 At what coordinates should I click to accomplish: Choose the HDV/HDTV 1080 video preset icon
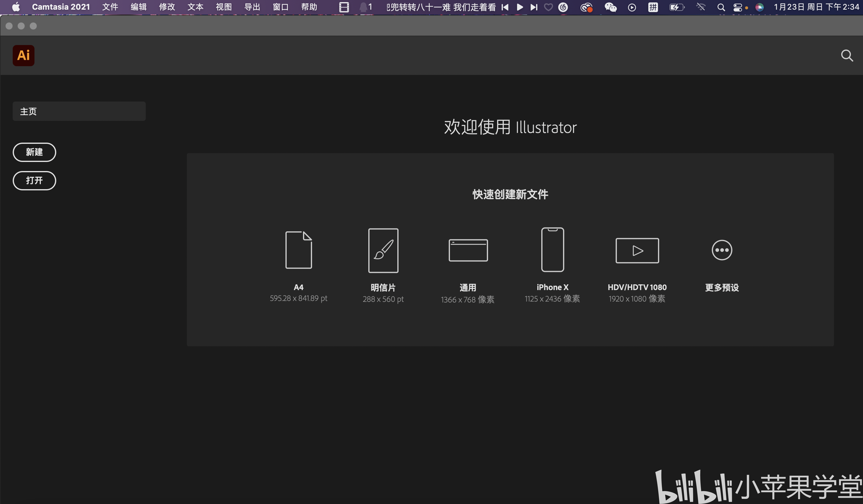pyautogui.click(x=637, y=250)
